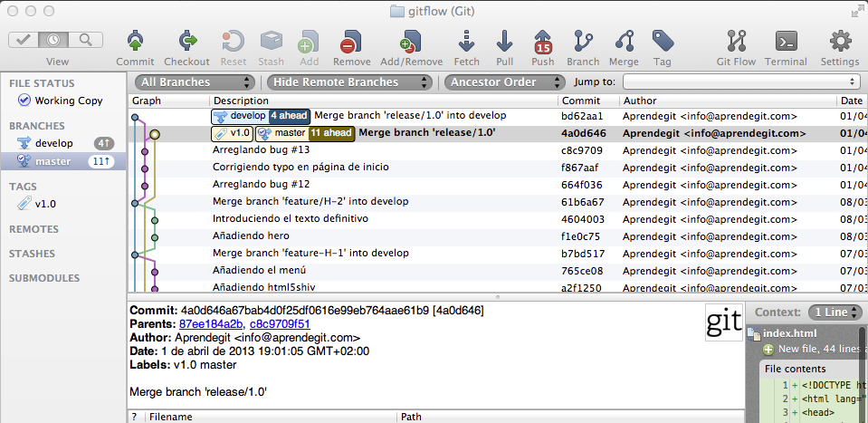Open the Git Flow tool
868x423 pixels.
(x=735, y=42)
